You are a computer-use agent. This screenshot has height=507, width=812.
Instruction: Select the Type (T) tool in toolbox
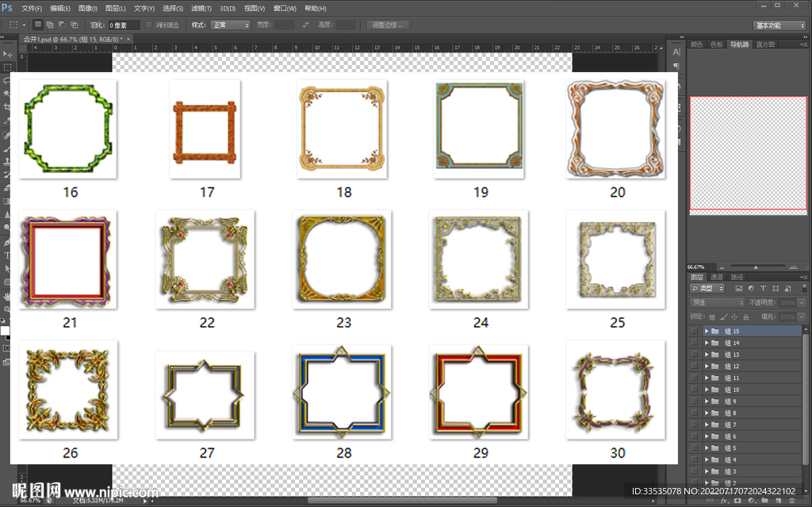(7, 255)
